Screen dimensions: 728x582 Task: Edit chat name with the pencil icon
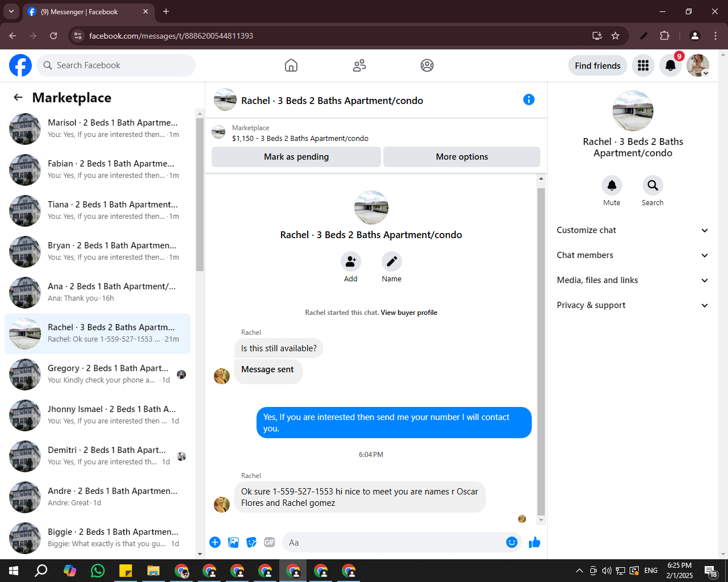point(392,261)
